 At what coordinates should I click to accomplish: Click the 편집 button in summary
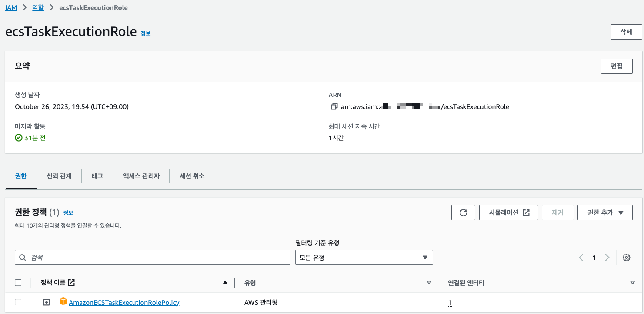coord(617,66)
